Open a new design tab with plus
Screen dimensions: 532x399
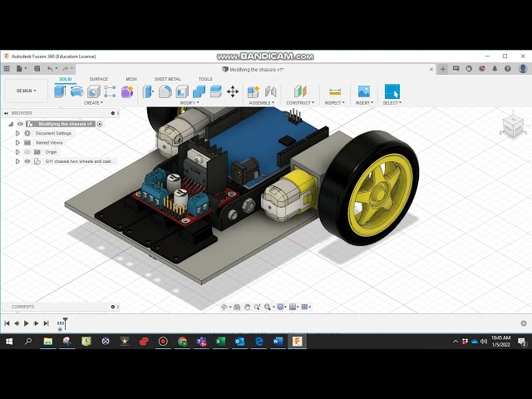pyautogui.click(x=443, y=69)
